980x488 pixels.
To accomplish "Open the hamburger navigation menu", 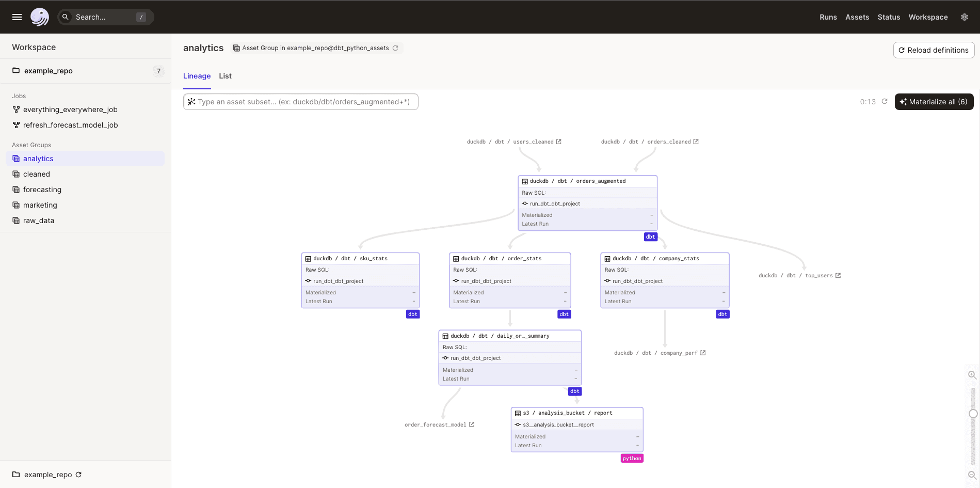I will (17, 17).
